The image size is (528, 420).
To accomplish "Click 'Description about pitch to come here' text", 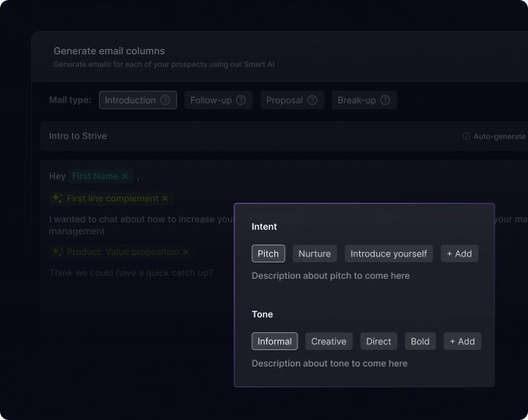I will coord(331,276).
